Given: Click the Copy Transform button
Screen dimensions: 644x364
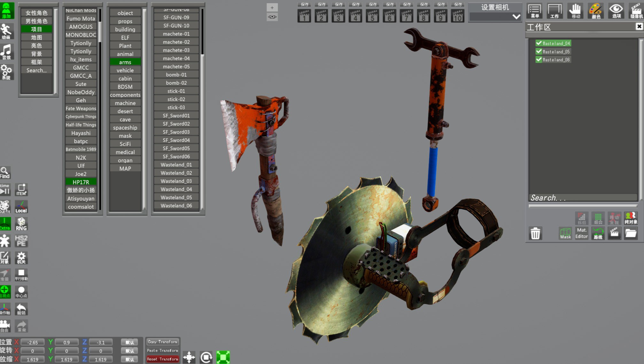Looking at the screenshot, I should tap(163, 342).
